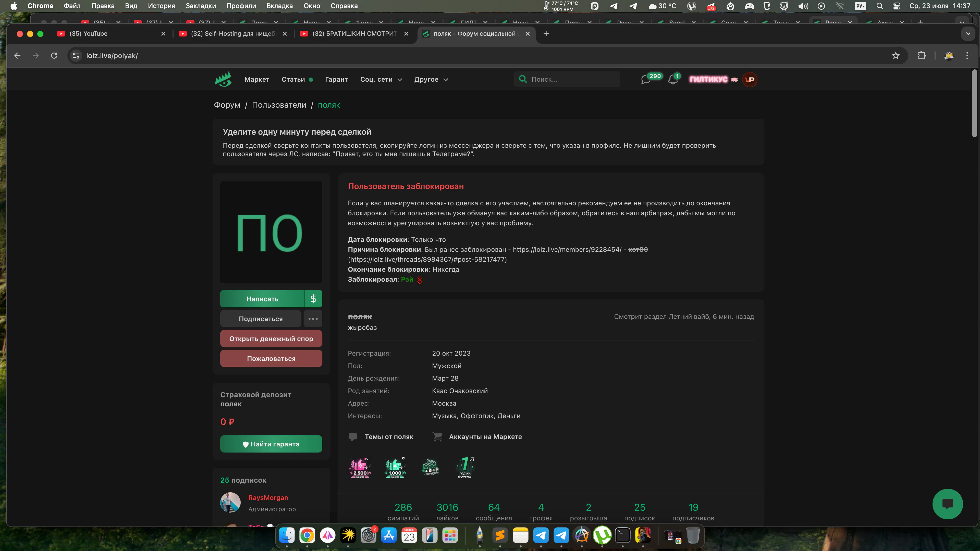Open Sublime Text from the dock

click(x=500, y=535)
